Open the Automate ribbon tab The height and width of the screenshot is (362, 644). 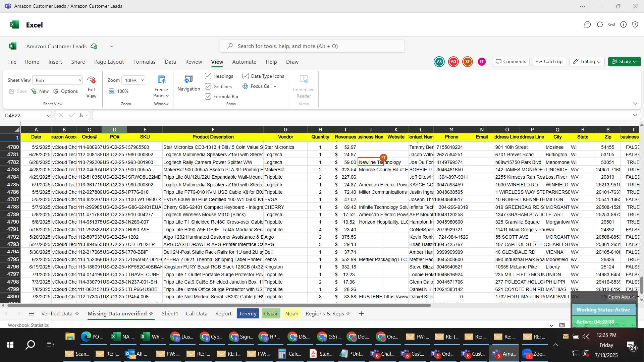pos(244,62)
